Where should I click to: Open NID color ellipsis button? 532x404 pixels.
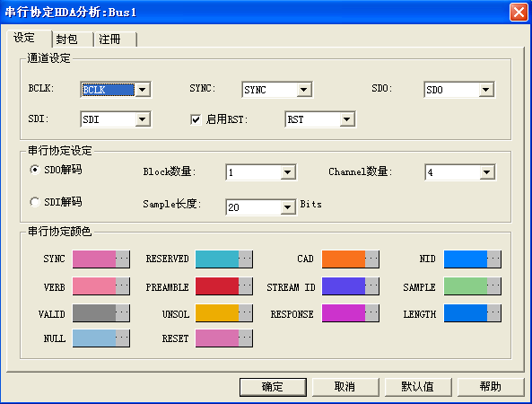click(x=493, y=259)
